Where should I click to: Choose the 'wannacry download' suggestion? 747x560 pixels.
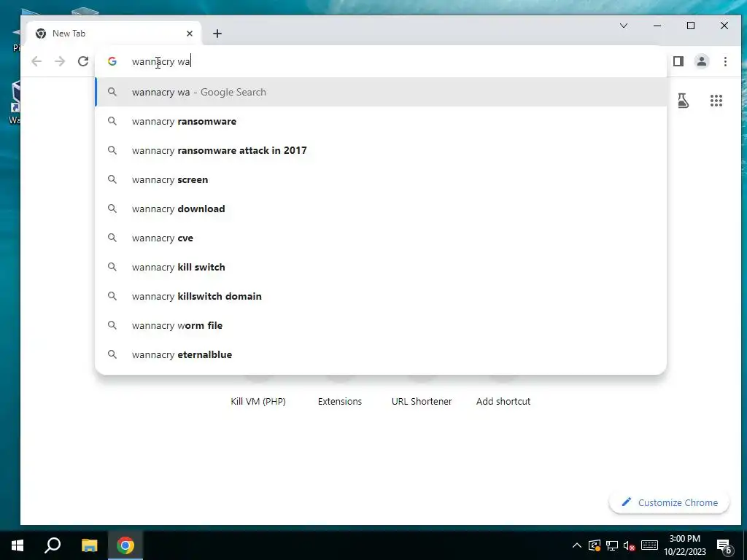(x=381, y=209)
